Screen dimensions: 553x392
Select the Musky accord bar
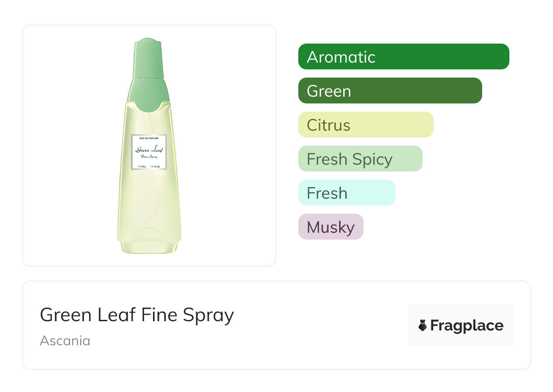click(x=331, y=227)
